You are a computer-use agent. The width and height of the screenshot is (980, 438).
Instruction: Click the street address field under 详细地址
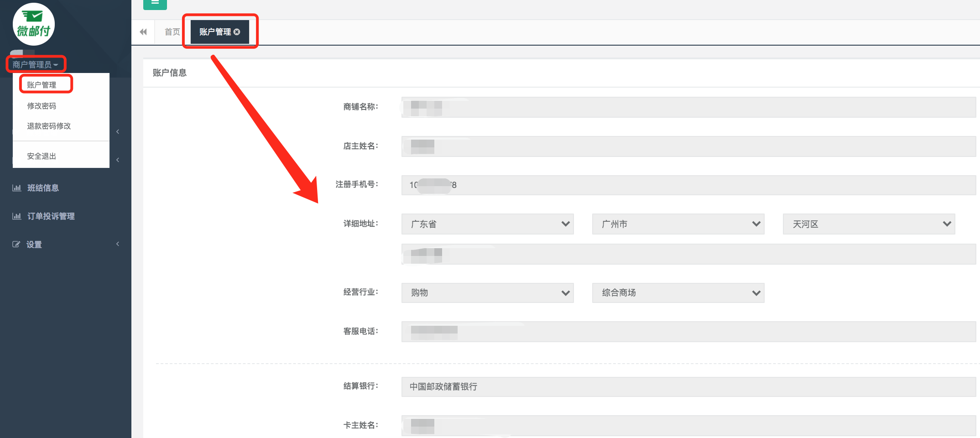tap(688, 254)
